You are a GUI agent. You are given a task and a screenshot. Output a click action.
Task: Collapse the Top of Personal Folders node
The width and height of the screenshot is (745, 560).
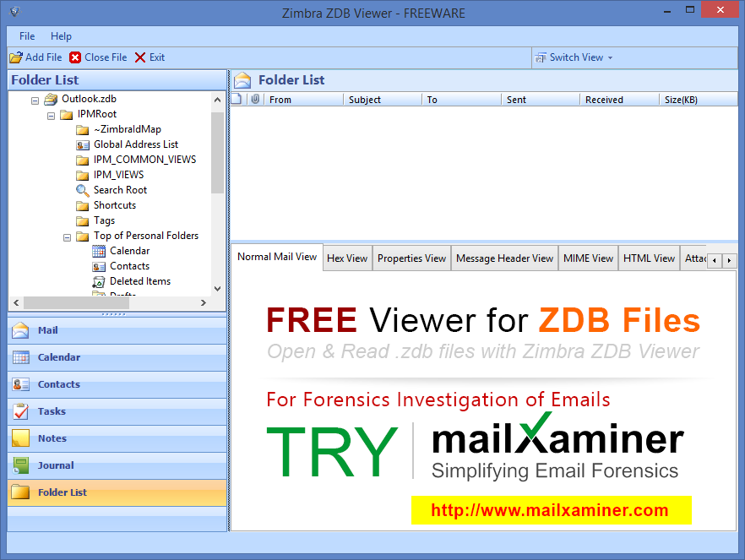67,237
